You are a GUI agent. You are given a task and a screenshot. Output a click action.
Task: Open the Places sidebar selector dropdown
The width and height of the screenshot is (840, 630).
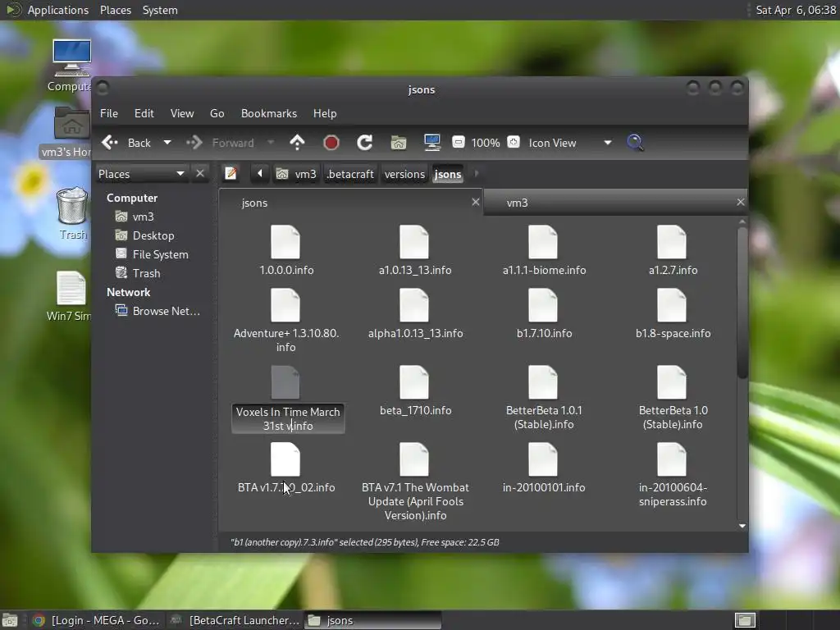tap(141, 174)
